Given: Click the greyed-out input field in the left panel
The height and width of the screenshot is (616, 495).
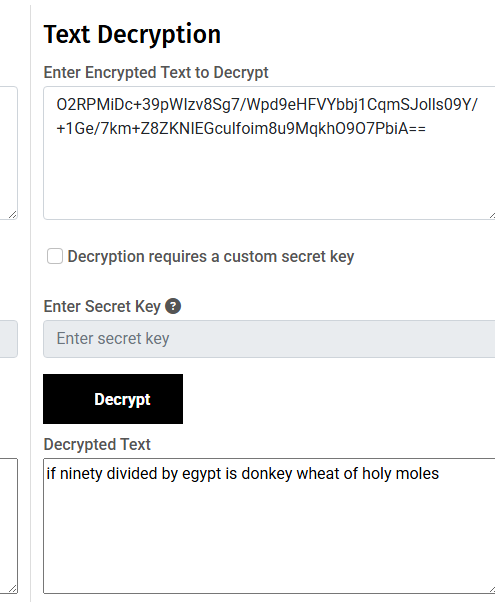Looking at the screenshot, I should [8, 339].
